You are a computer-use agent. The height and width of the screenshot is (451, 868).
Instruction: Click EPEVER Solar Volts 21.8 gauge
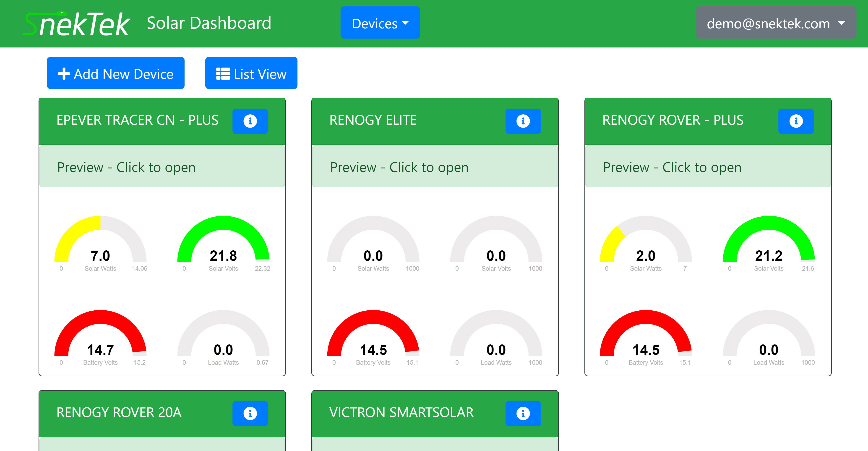tap(223, 244)
